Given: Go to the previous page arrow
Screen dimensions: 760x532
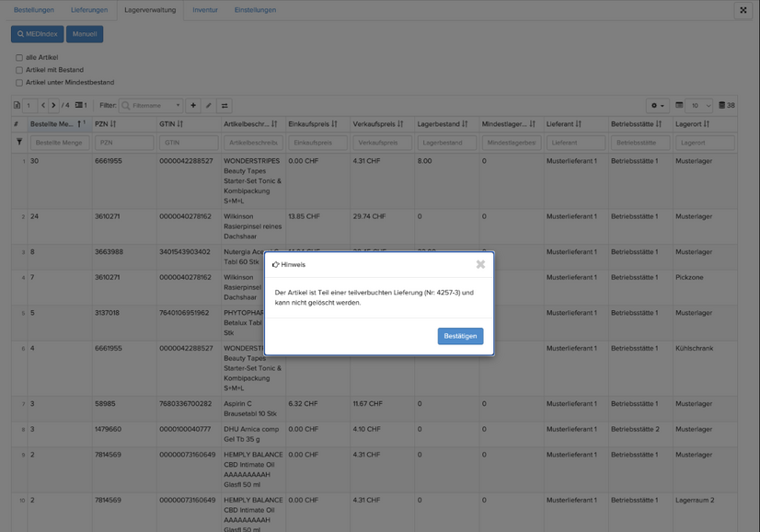Looking at the screenshot, I should 42,106.
